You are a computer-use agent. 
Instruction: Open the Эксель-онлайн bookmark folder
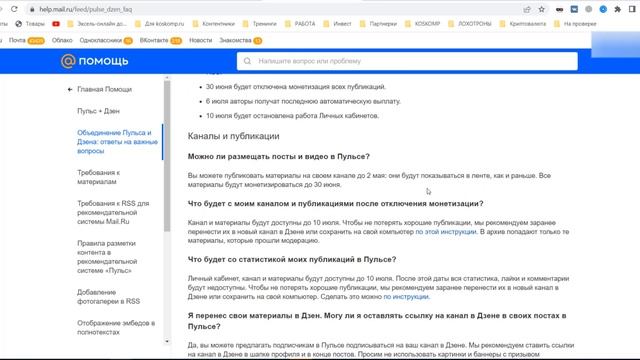pyautogui.click(x=97, y=24)
